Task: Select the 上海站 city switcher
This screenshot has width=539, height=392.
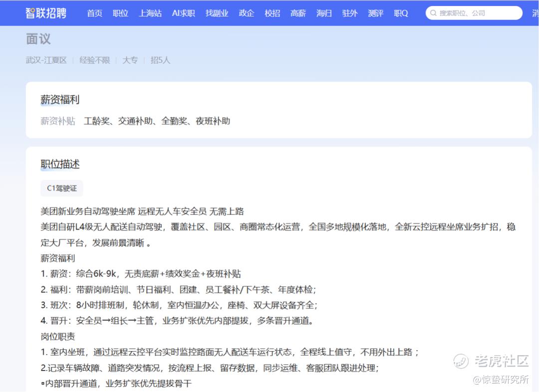Action: [150, 13]
